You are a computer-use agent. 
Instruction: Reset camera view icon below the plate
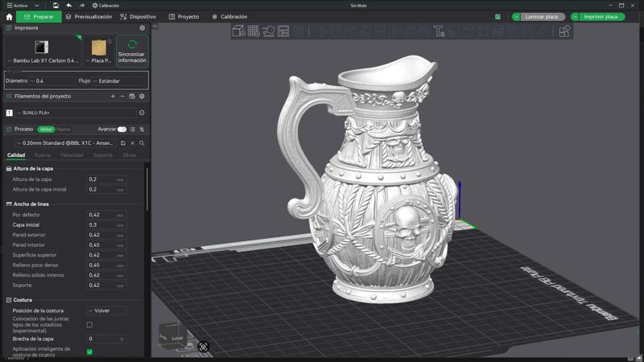pyautogui.click(x=204, y=347)
